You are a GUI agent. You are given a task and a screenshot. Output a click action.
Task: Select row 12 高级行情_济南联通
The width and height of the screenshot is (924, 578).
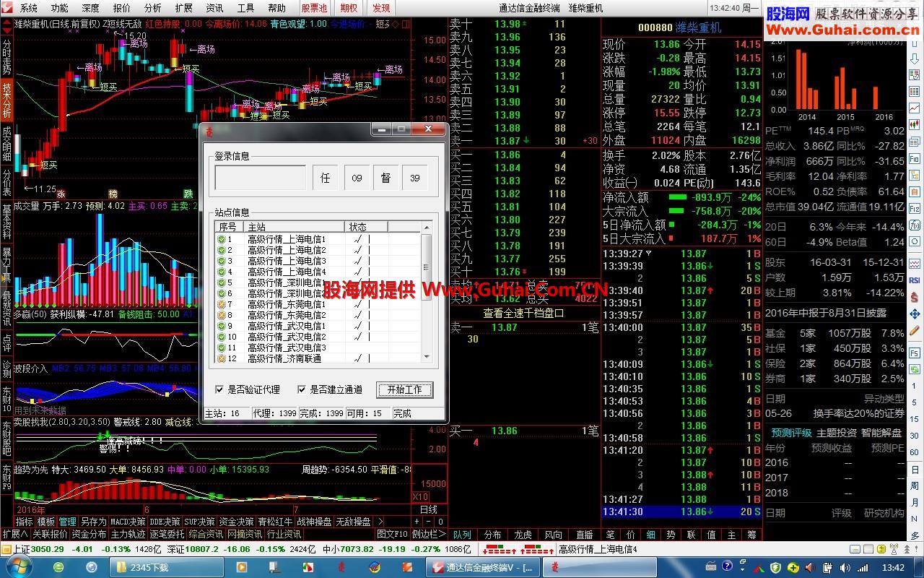318,358
